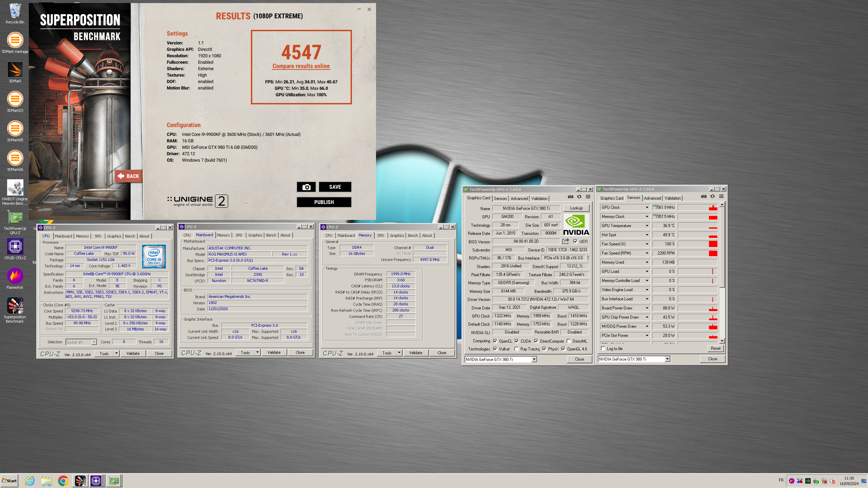Image resolution: width=868 pixels, height=488 pixels.
Task: Click the refresh icon in GPU-Z Sensors window
Action: coord(713,196)
